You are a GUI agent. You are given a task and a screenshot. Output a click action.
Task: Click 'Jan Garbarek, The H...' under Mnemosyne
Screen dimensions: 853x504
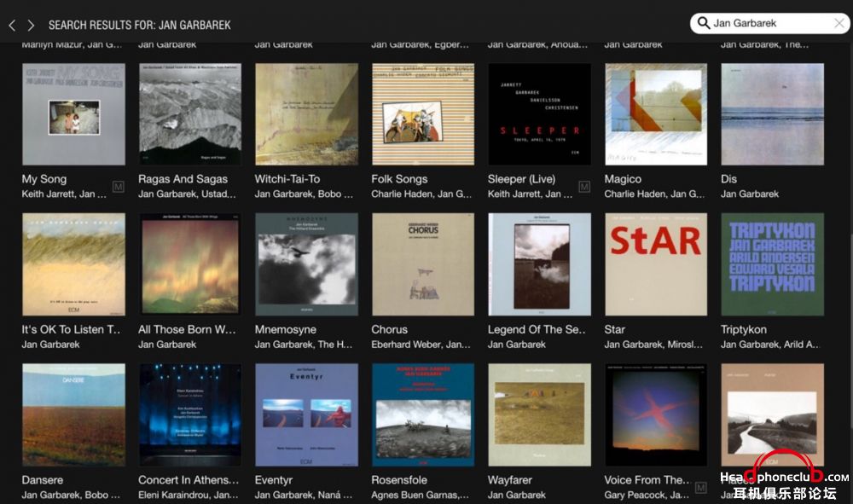click(304, 345)
